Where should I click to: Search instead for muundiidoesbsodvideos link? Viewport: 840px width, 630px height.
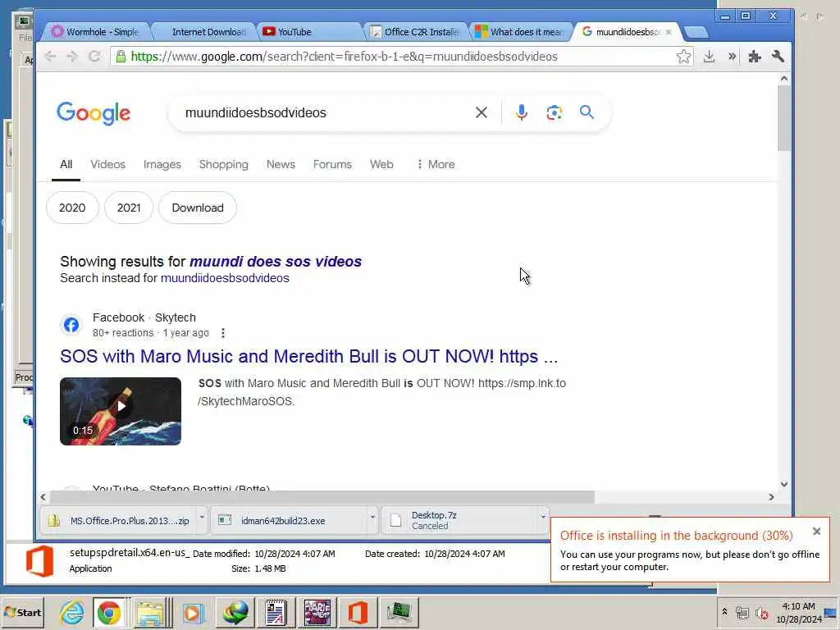(x=225, y=278)
